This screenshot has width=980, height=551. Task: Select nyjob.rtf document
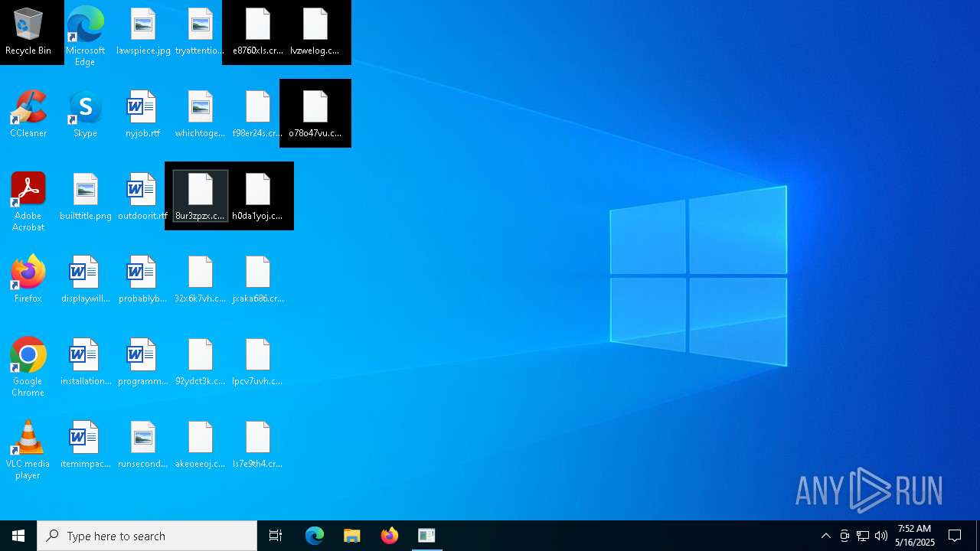coord(143,115)
